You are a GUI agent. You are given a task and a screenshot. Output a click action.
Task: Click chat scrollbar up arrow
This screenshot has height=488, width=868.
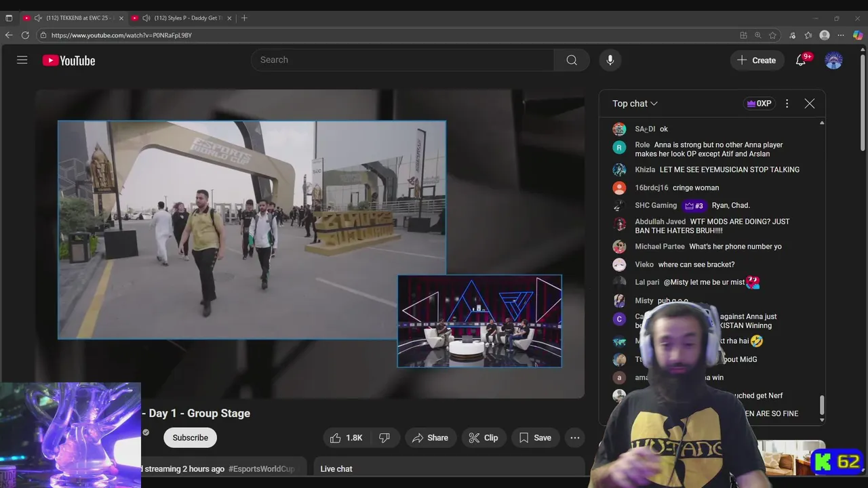click(x=822, y=123)
